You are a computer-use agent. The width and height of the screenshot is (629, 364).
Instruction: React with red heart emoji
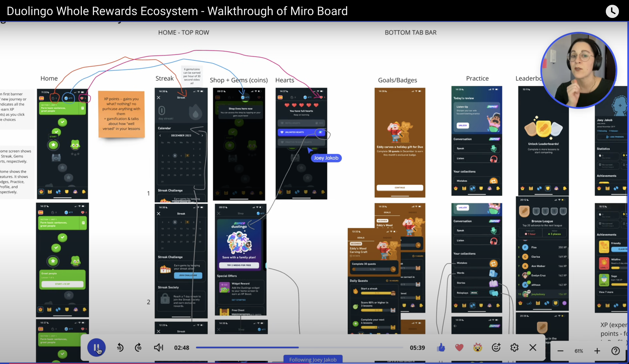459,347
